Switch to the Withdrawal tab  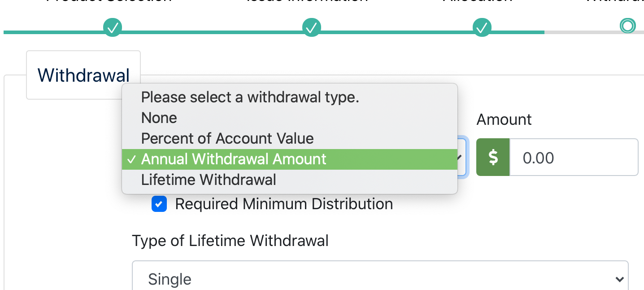click(83, 75)
